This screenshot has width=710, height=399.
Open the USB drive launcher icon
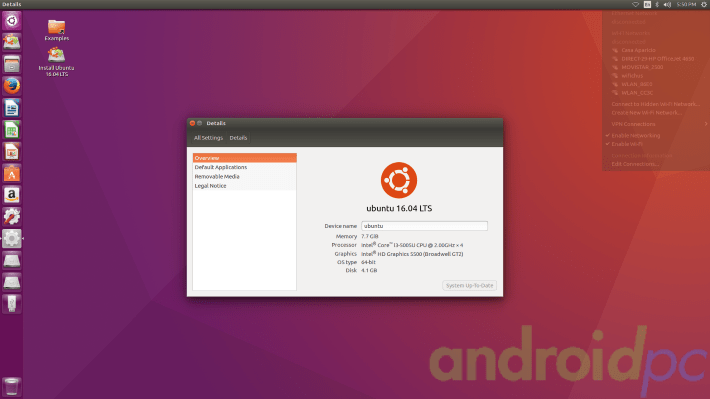click(12, 303)
